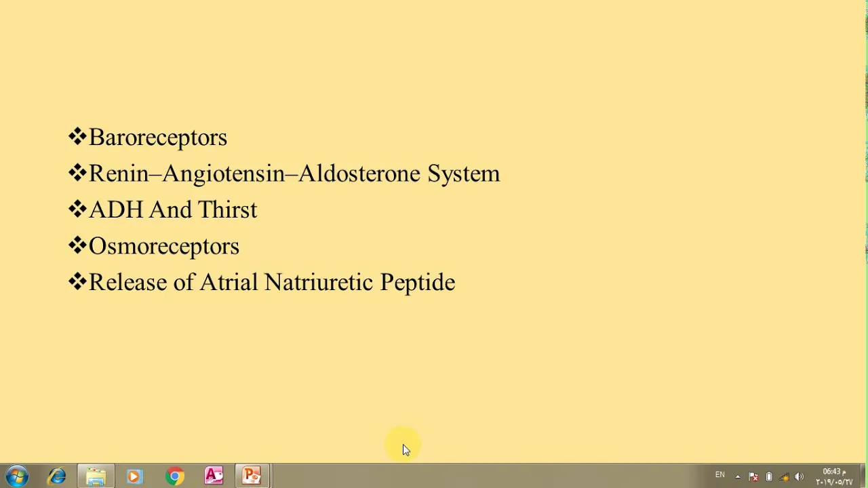Open the media player taskbar icon
868x488 pixels.
pos(134,476)
